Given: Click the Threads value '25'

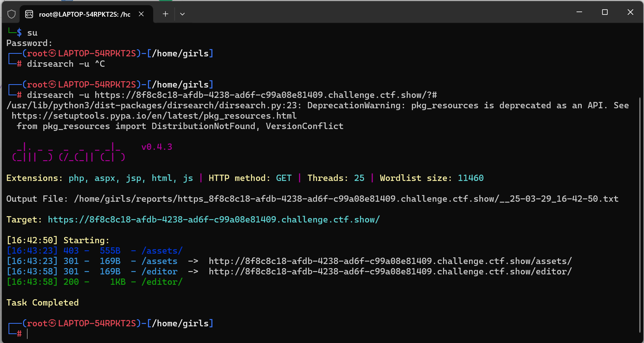Looking at the screenshot, I should click(359, 178).
